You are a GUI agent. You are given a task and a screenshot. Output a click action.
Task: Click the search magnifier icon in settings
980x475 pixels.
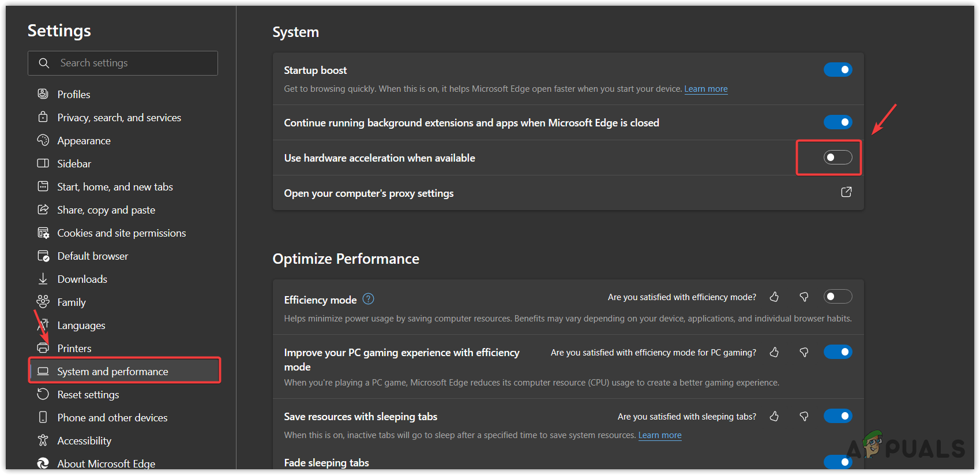44,63
